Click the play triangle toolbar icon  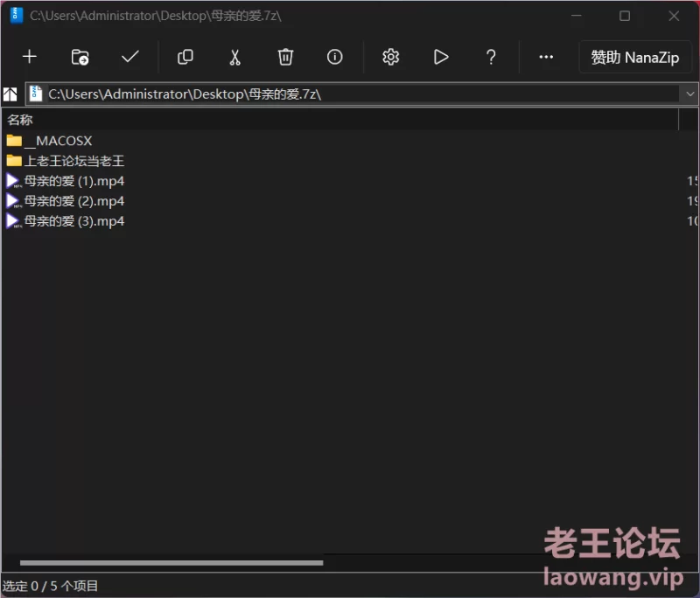[x=441, y=57]
